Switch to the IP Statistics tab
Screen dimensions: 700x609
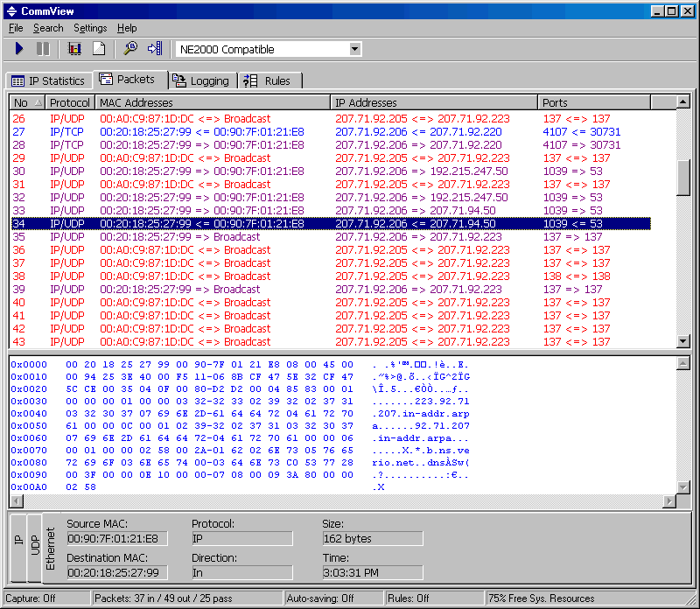coord(48,80)
